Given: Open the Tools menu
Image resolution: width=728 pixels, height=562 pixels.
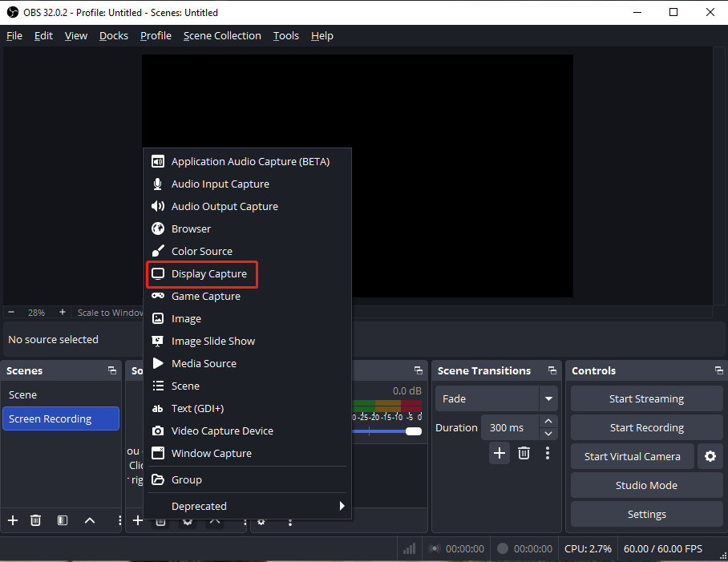Looking at the screenshot, I should tap(285, 35).
